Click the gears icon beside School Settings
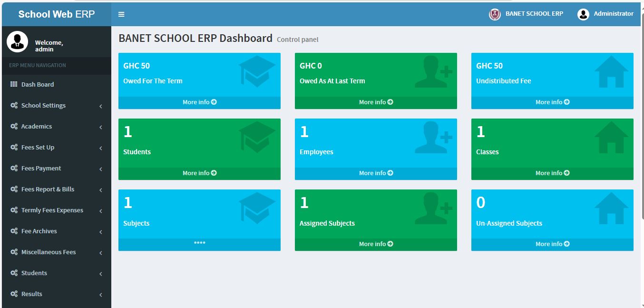The height and width of the screenshot is (308, 644). 14,105
